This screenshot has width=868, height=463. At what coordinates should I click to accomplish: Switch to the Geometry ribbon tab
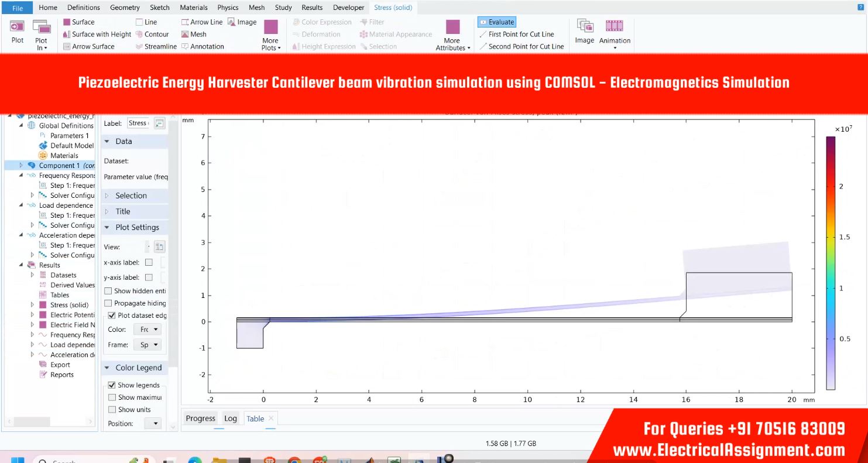point(125,8)
